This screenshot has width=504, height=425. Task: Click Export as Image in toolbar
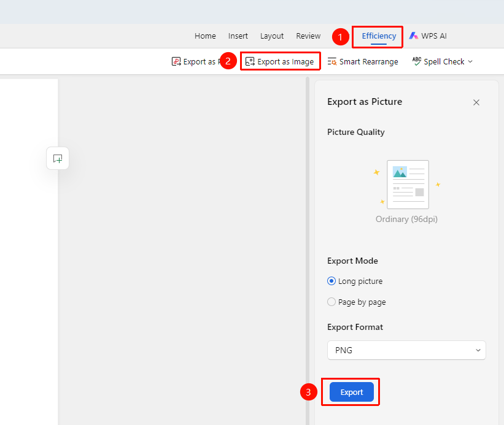pos(280,61)
